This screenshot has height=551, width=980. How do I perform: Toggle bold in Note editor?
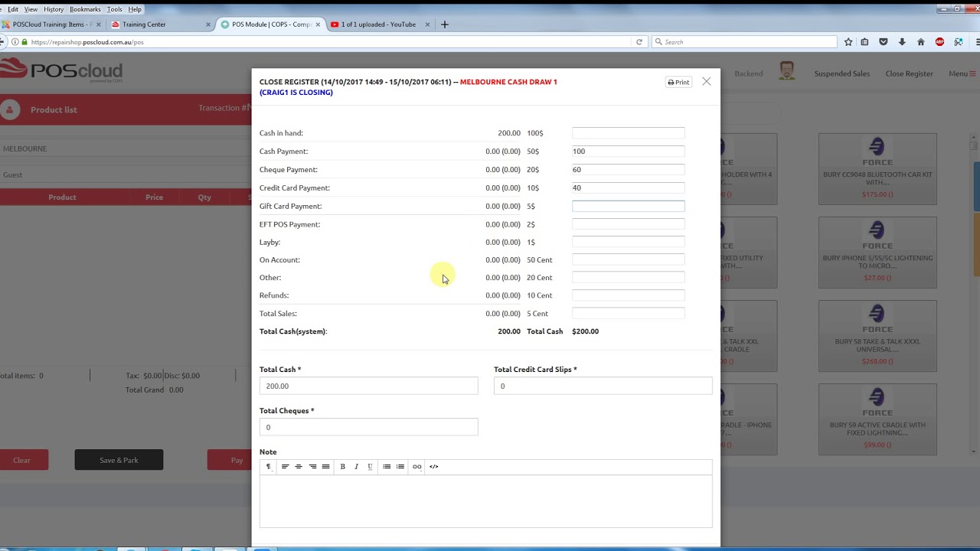[x=342, y=466]
